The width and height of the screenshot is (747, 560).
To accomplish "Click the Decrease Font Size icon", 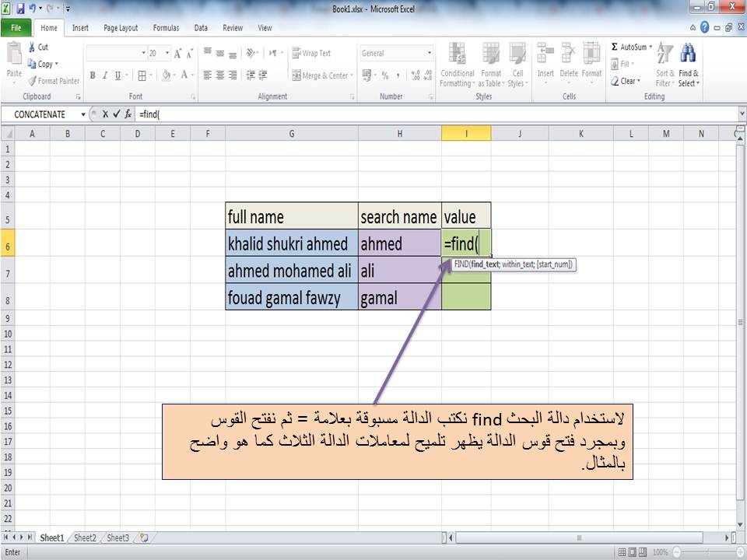I will tap(190, 54).
